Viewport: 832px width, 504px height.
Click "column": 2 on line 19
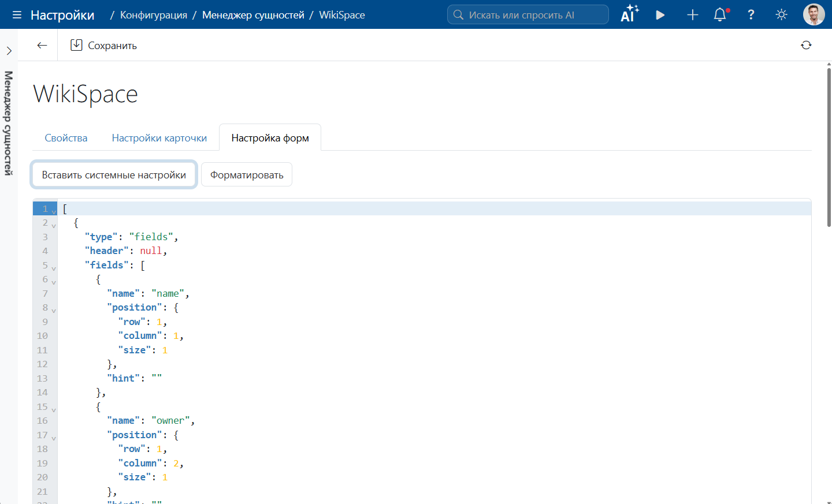click(151, 463)
